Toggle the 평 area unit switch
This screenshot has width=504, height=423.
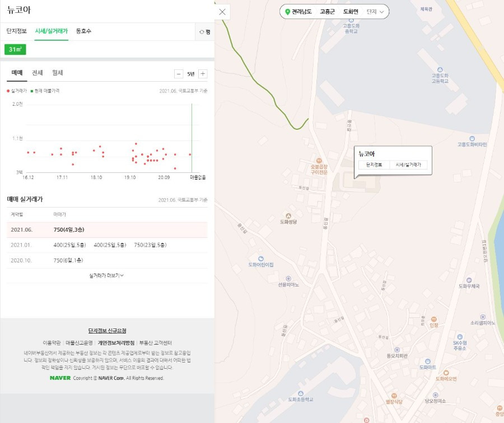pos(205,32)
